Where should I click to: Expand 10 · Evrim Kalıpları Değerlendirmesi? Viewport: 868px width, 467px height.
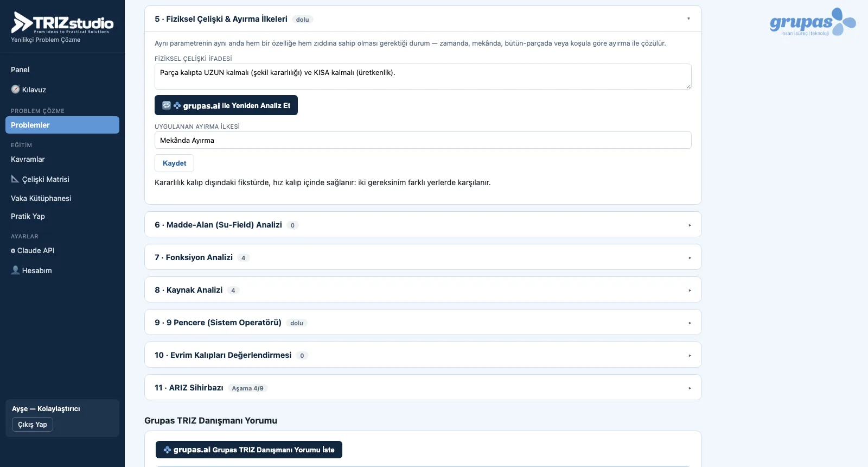tap(423, 355)
